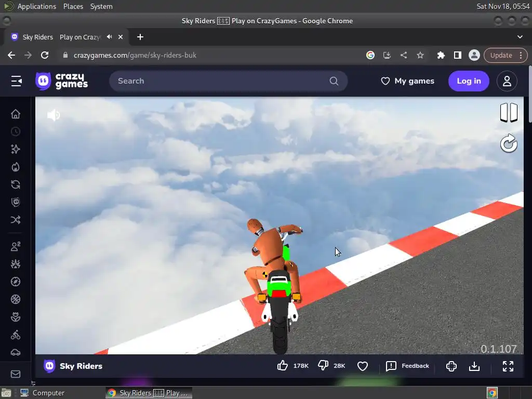This screenshot has height=399, width=532.
Task: Open Chrome profile avatar
Action: (x=474, y=55)
